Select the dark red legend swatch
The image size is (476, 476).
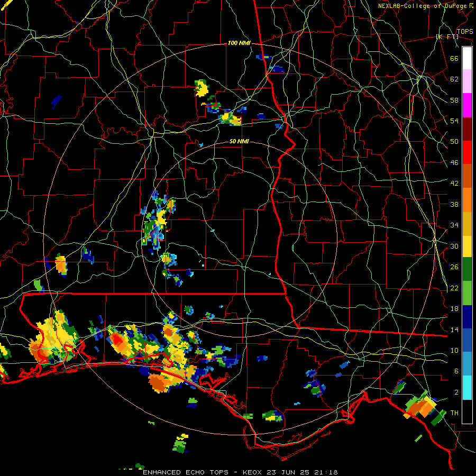(467, 129)
